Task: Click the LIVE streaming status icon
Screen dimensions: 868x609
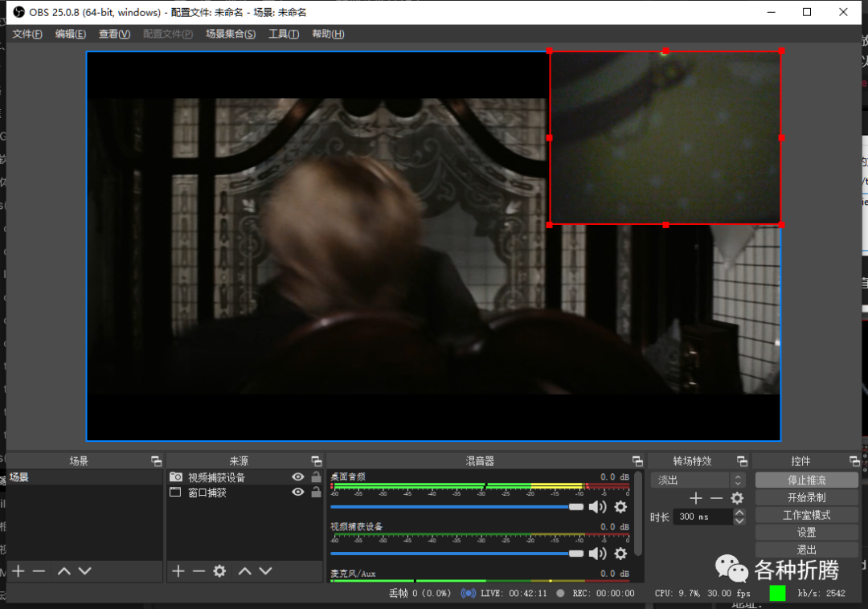Action: [468, 593]
